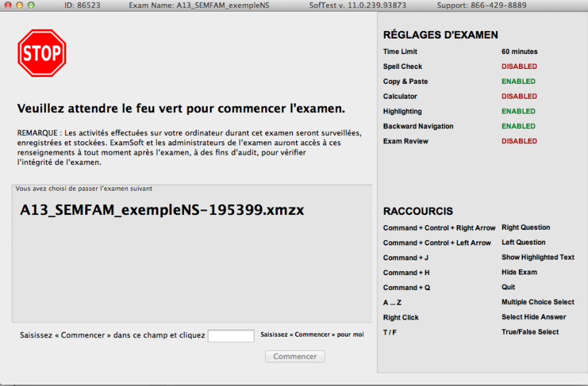The height and width of the screenshot is (386, 588).
Task: Click the Exam Review DISABLED status
Action: pyautogui.click(x=519, y=141)
